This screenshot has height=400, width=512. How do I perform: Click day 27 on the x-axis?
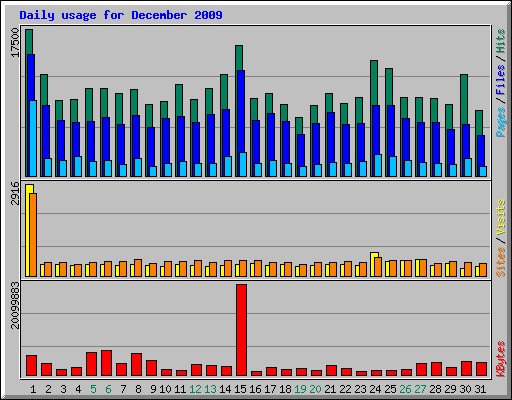(420, 389)
